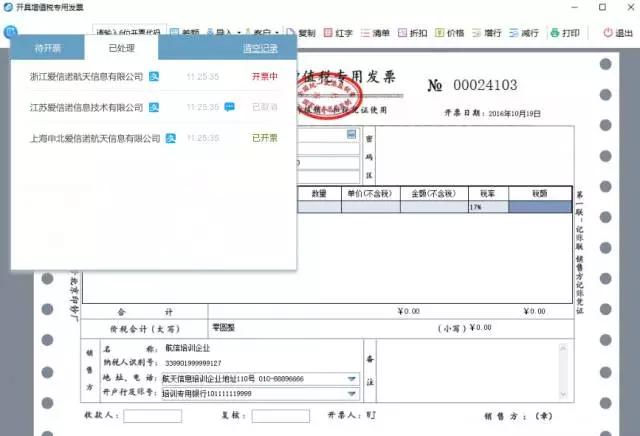This screenshot has width=640, height=436.
Task: Click the seller name 航信培训企业
Action: coord(187,348)
